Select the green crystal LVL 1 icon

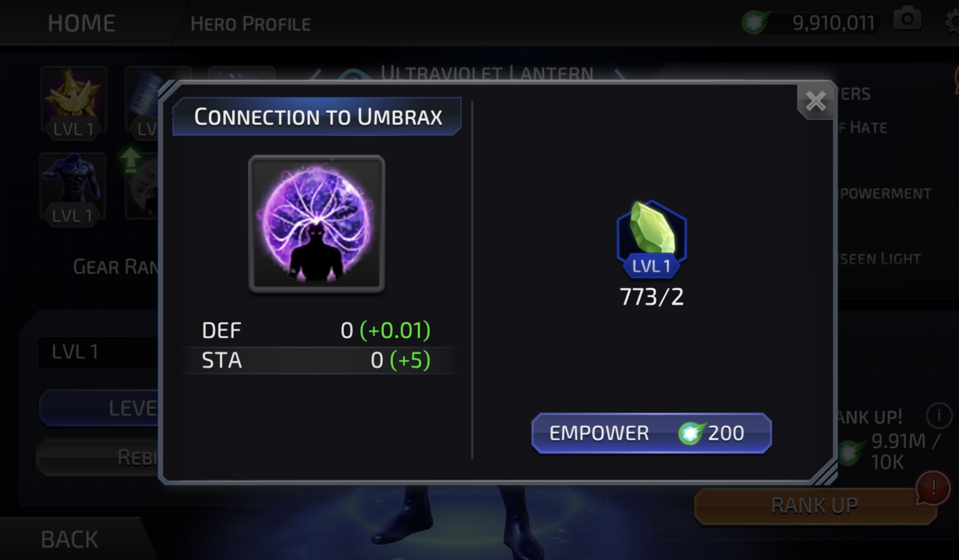coord(652,239)
